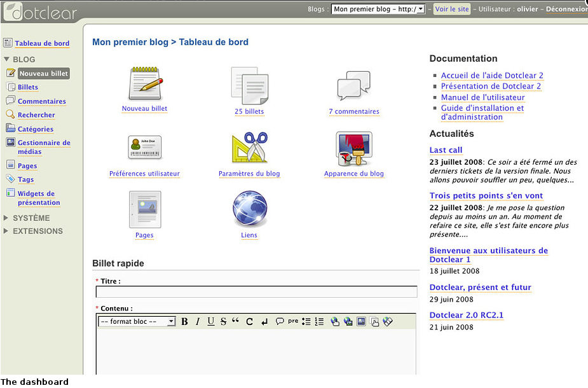Open Dotclear, présent et futur link
The image size is (588, 388).
pos(481,288)
